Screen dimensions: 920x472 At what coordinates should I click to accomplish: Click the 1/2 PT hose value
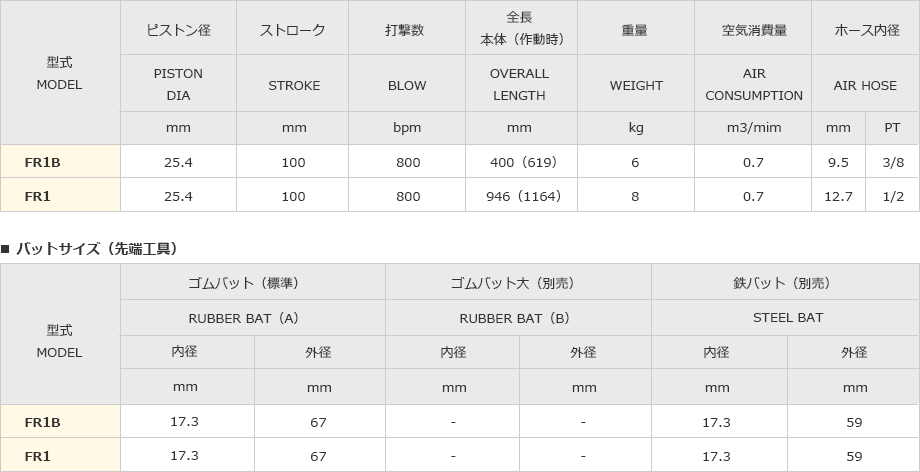(x=893, y=196)
